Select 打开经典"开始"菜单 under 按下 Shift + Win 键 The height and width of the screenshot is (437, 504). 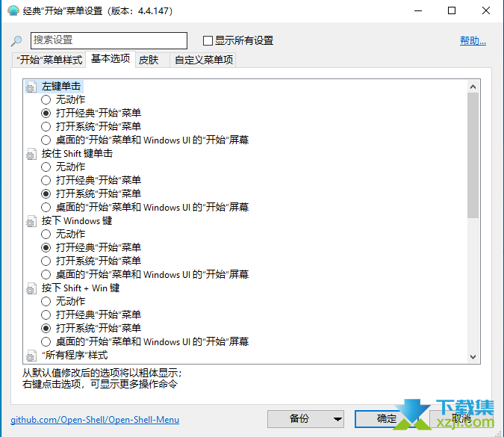pos(46,314)
